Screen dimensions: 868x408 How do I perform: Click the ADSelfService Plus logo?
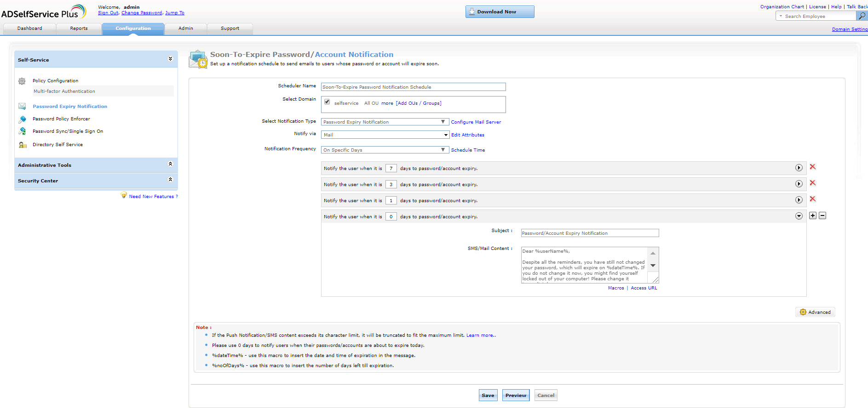[44, 12]
